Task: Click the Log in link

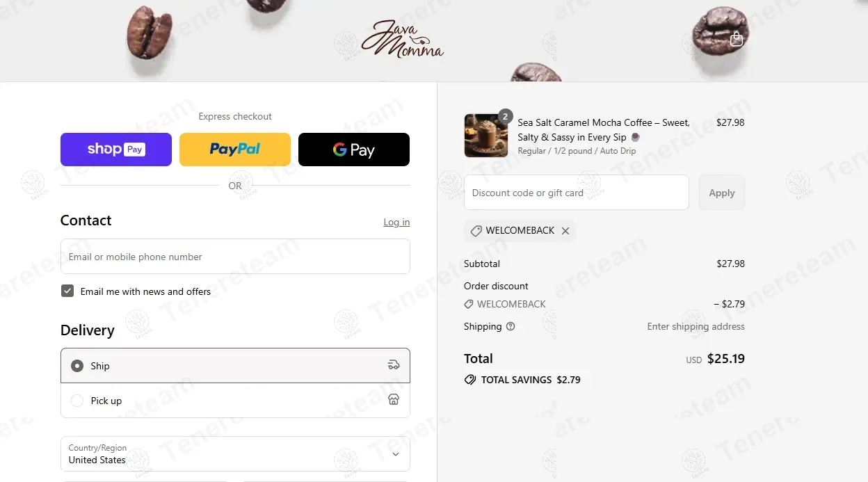Action: 396,222
